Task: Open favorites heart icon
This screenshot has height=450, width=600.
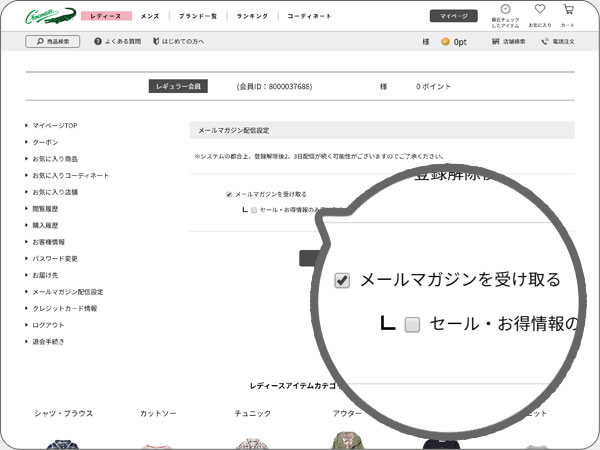Action: point(540,10)
